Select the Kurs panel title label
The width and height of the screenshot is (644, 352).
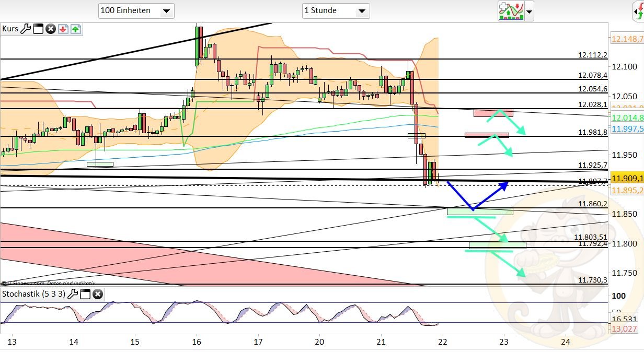pyautogui.click(x=9, y=29)
